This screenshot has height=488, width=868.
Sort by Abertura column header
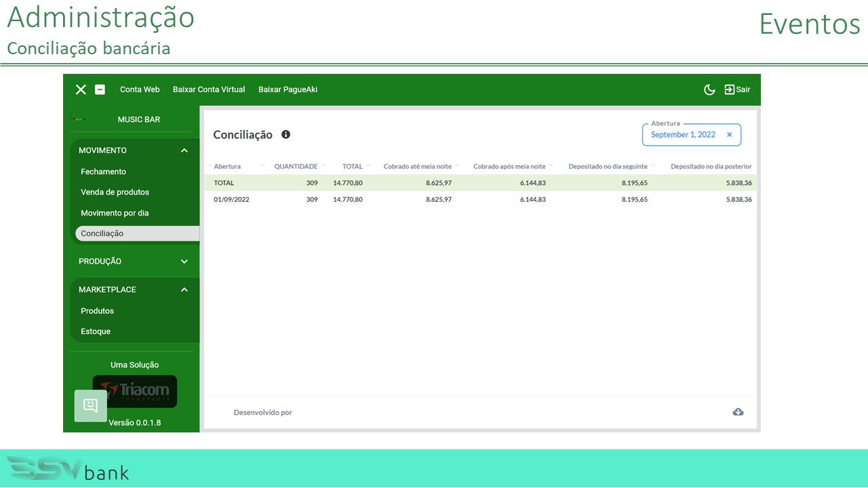point(227,166)
